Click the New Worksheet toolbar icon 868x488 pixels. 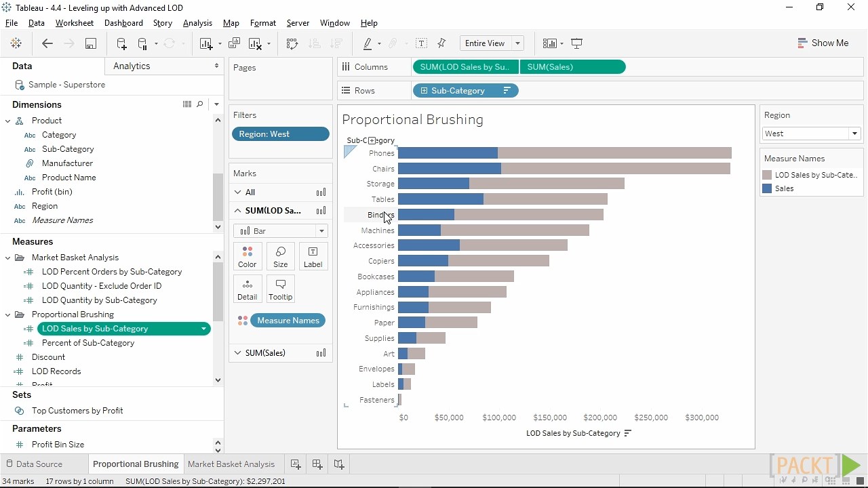coord(207,43)
